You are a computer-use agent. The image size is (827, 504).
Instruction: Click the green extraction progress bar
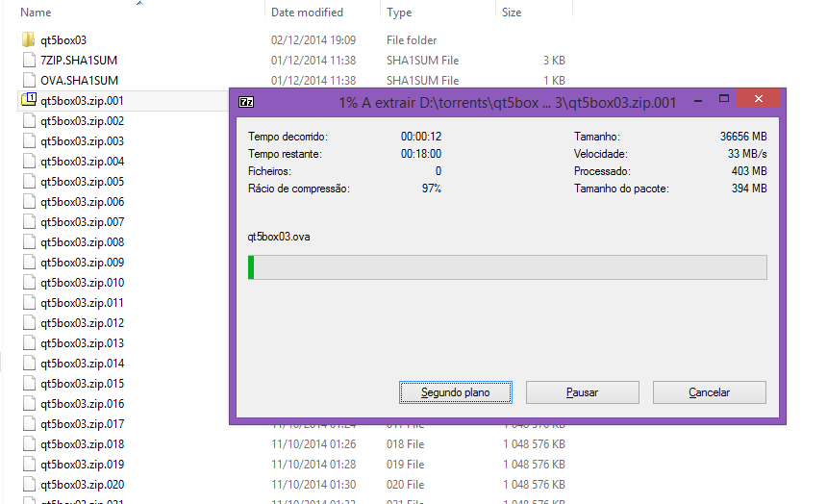(x=508, y=267)
